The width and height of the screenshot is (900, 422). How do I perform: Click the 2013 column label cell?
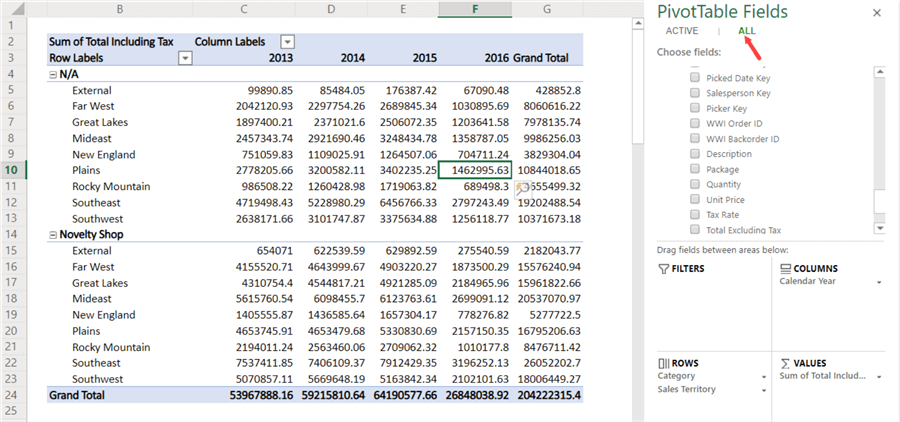coord(245,58)
